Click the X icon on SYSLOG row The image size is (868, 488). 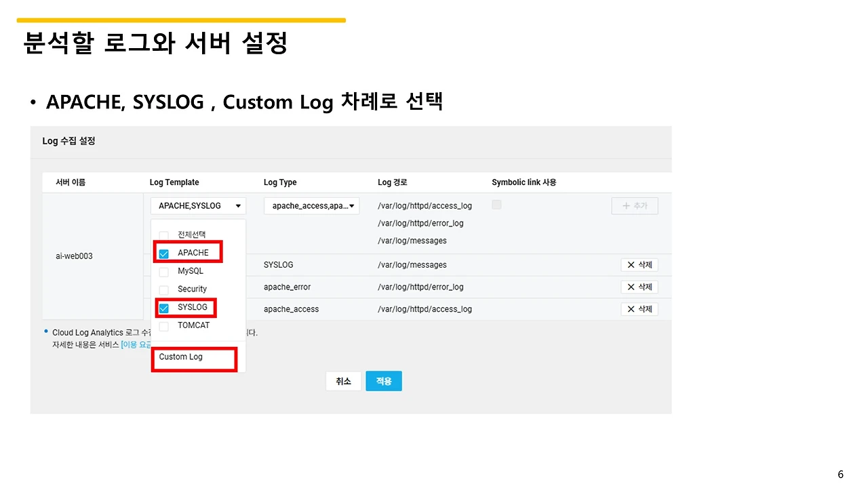631,265
